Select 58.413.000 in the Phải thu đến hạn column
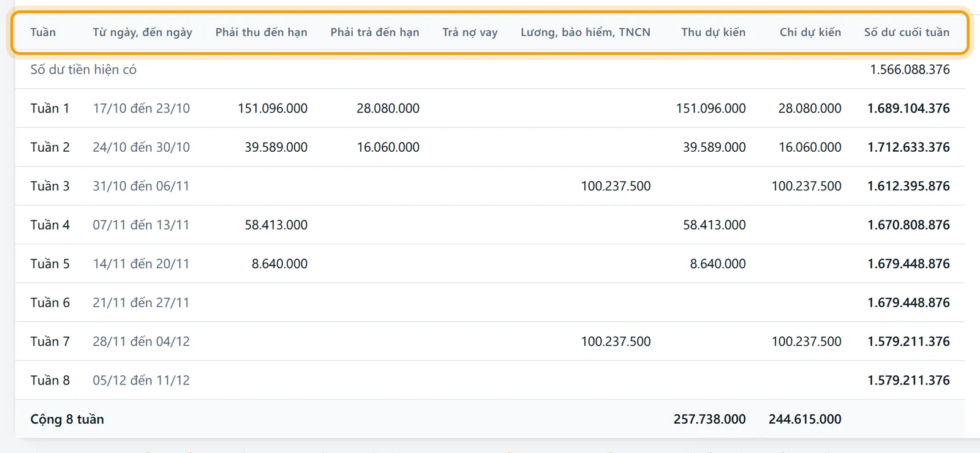 pyautogui.click(x=276, y=225)
